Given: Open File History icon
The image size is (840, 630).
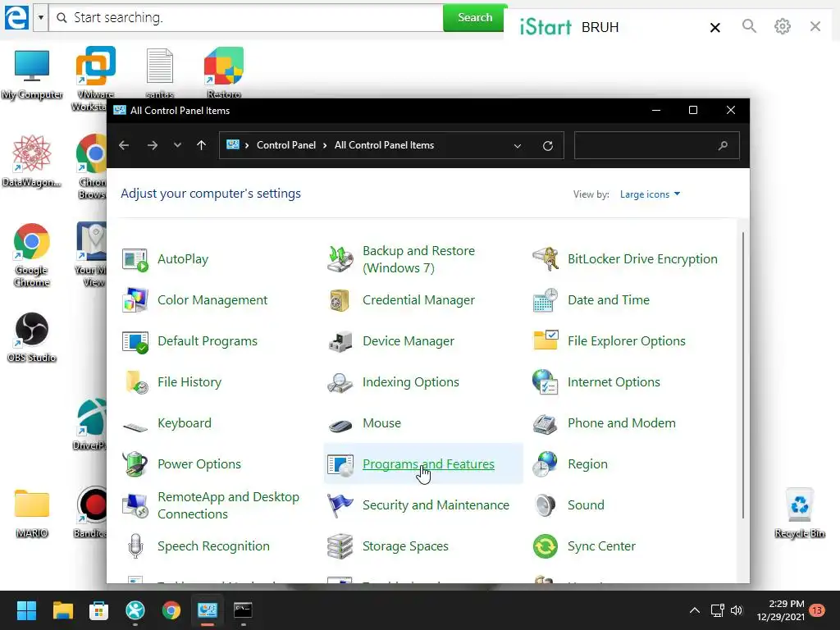Looking at the screenshot, I should pos(135,382).
